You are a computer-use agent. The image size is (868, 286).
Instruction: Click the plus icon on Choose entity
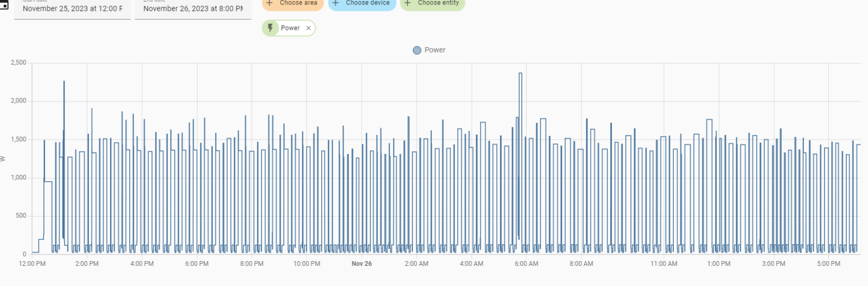tap(407, 3)
